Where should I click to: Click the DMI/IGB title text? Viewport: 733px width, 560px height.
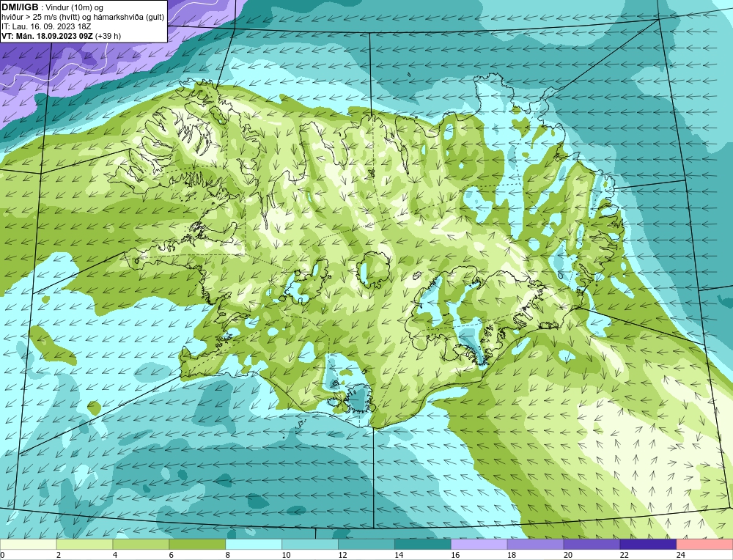point(20,7)
